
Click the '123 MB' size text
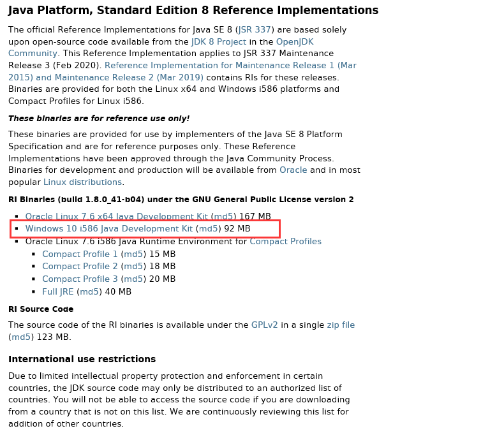[53, 337]
